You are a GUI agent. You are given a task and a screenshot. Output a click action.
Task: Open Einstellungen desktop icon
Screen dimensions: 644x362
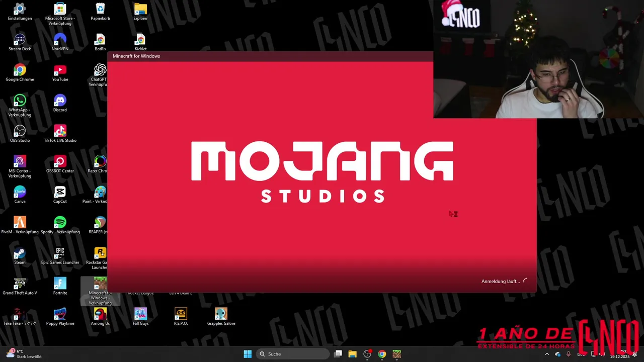20,12
